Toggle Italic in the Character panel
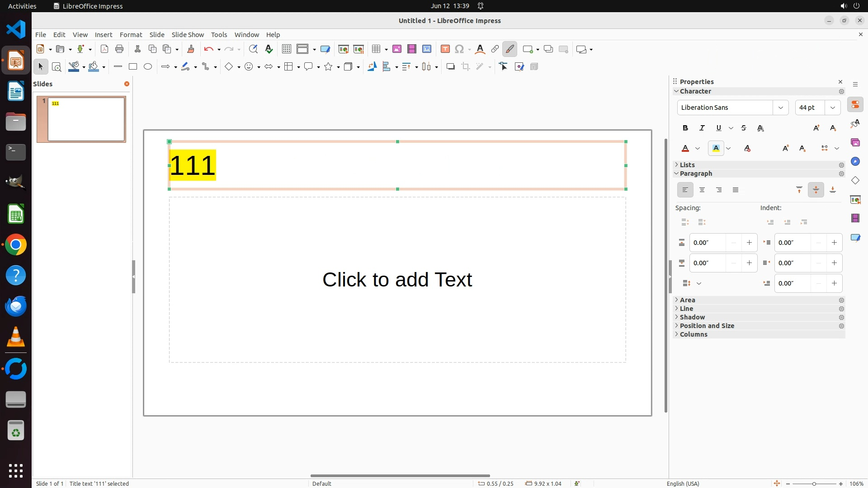The width and height of the screenshot is (868, 488). [x=702, y=128]
